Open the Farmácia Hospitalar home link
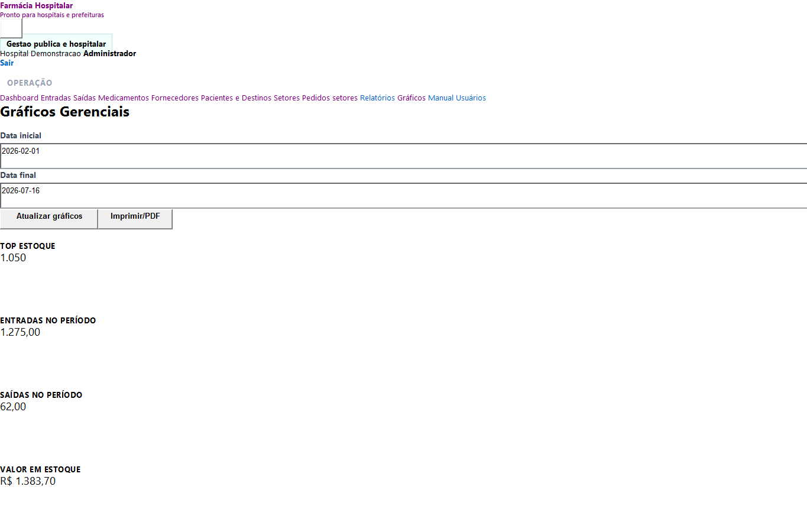The height and width of the screenshot is (532, 807). pos(36,5)
